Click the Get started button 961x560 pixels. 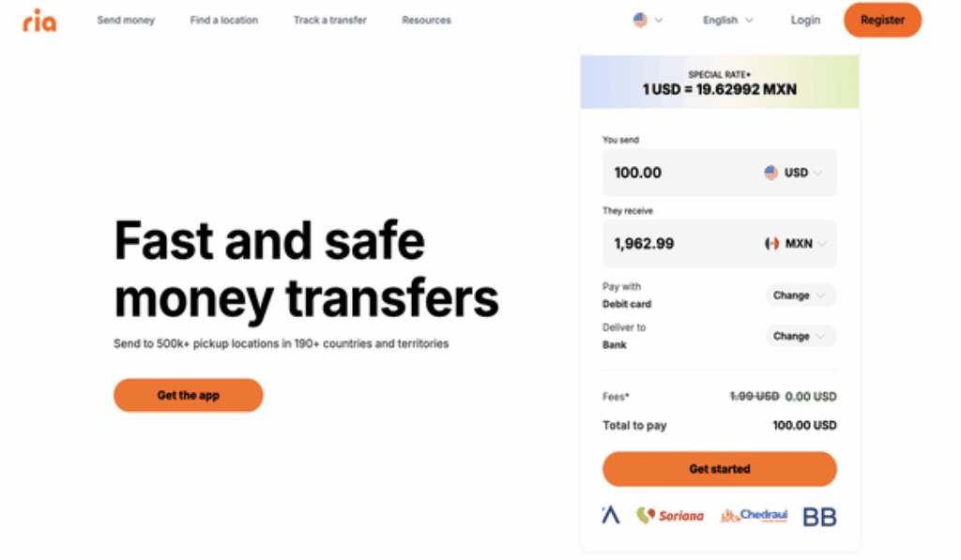(720, 469)
